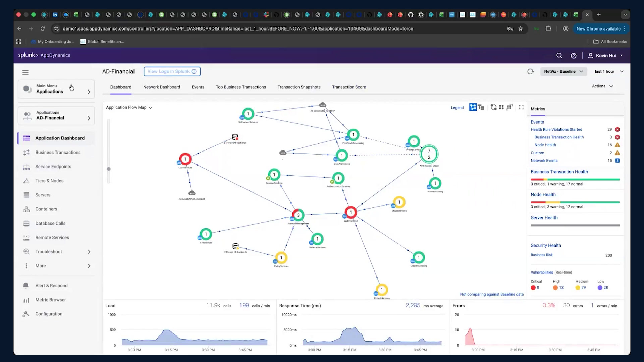Apply grid layout to flow map
The width and height of the screenshot is (644, 362).
[x=501, y=107]
